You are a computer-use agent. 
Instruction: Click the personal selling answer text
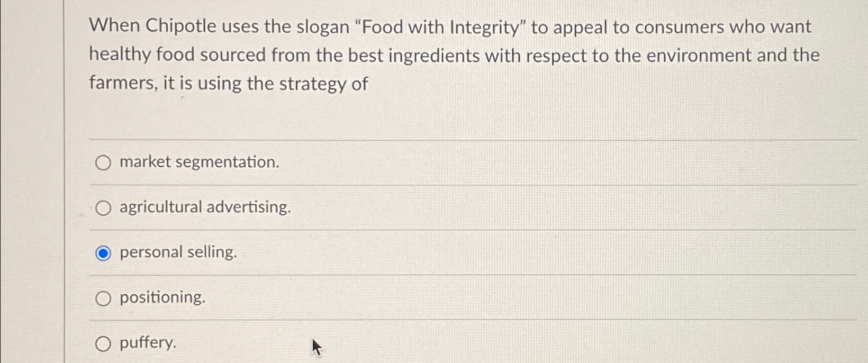pyautogui.click(x=178, y=252)
